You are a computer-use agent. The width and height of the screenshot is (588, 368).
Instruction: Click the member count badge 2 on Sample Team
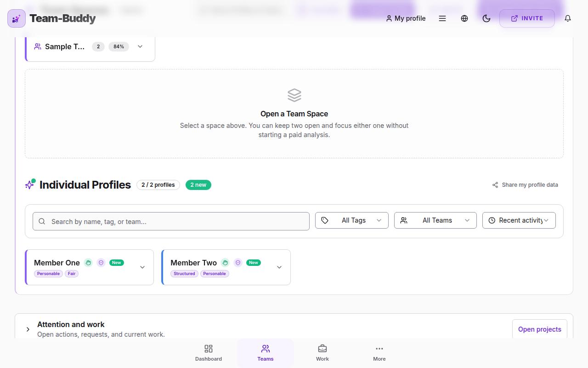pyautogui.click(x=98, y=46)
